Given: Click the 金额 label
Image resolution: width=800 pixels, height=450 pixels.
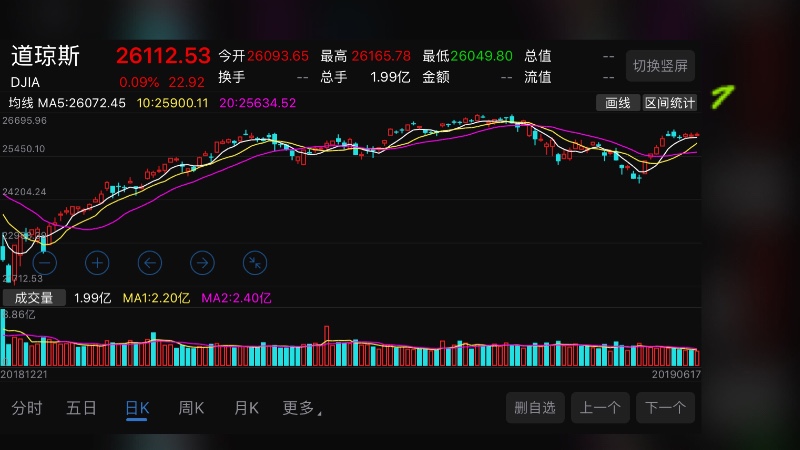Looking at the screenshot, I should (436, 77).
